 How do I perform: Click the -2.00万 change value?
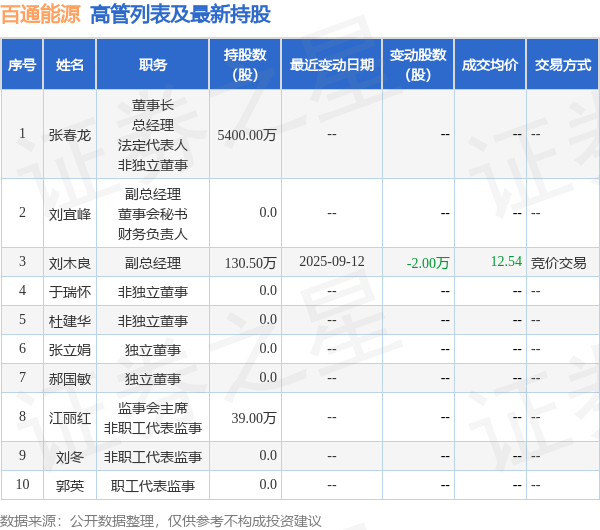428,263
